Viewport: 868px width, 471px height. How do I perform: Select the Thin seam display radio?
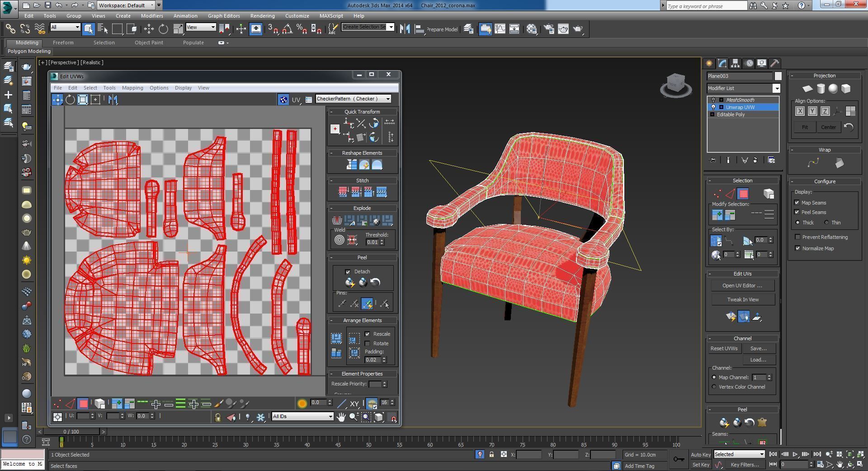click(826, 223)
